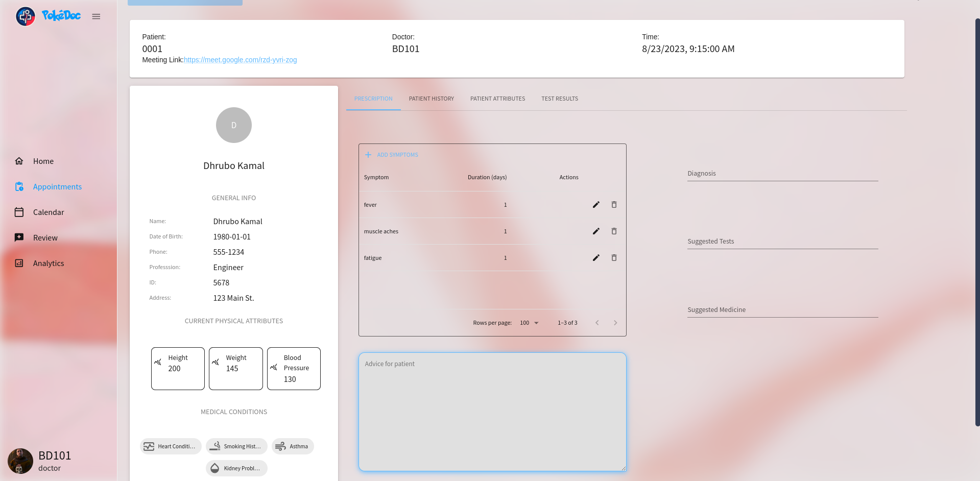Delete the muscle aches symptom
The width and height of the screenshot is (980, 481).
pyautogui.click(x=614, y=231)
